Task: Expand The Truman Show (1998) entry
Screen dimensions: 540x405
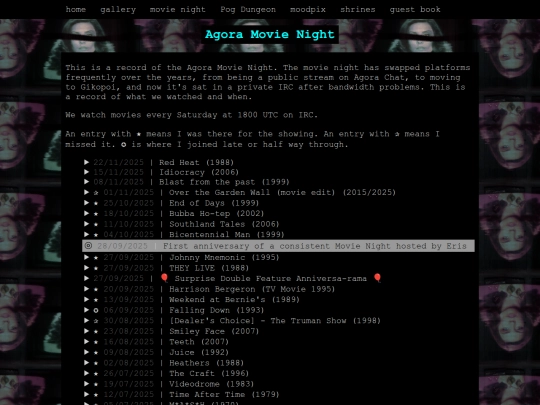Action: click(87, 321)
